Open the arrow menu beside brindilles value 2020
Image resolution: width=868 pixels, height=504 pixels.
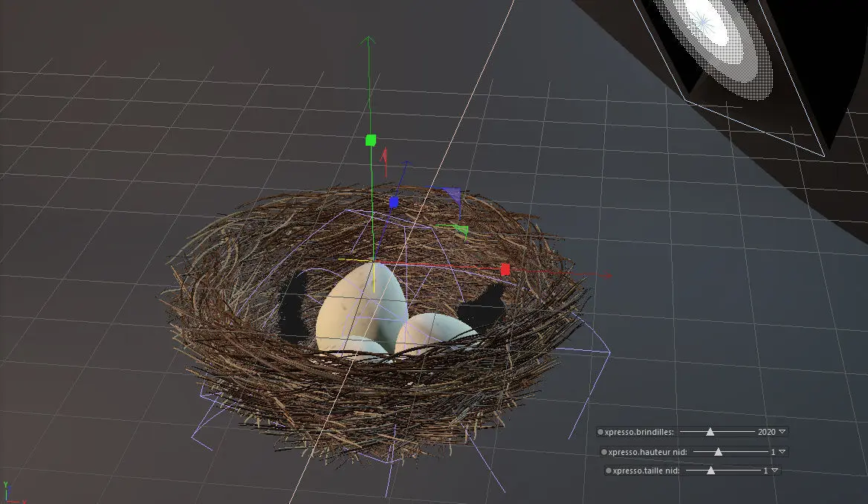click(x=783, y=431)
